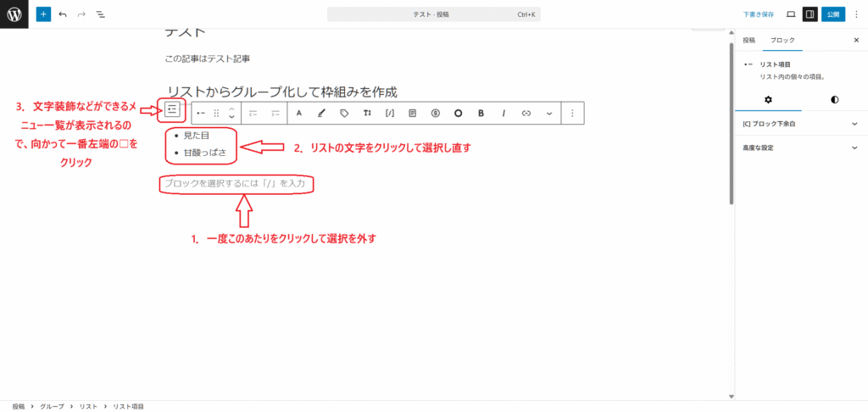Viewport: 868px width, 412px height.
Task: Indent the list item
Action: point(275,113)
